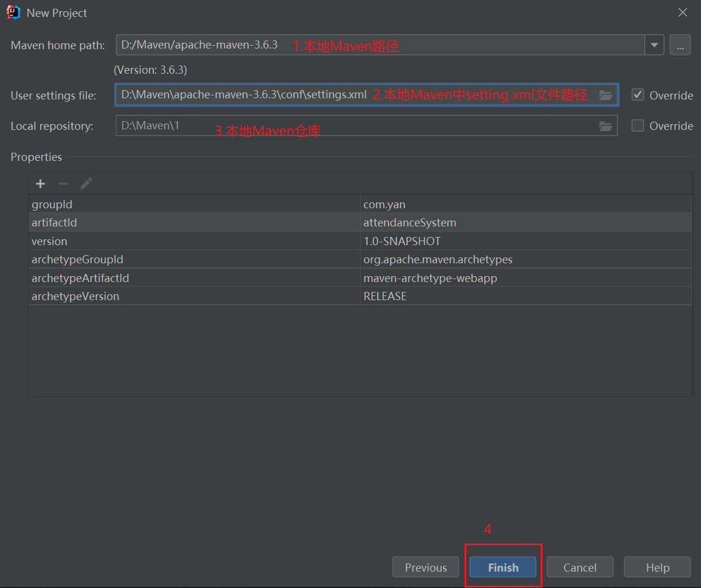The height and width of the screenshot is (588, 701).
Task: Focus the Local repository path field
Action: [367, 126]
